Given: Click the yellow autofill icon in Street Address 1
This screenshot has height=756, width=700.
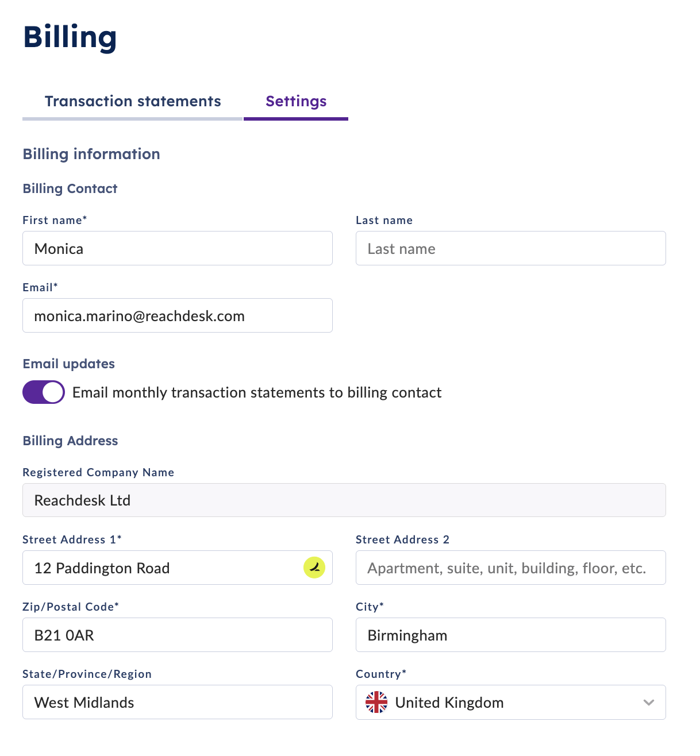Looking at the screenshot, I should (314, 568).
